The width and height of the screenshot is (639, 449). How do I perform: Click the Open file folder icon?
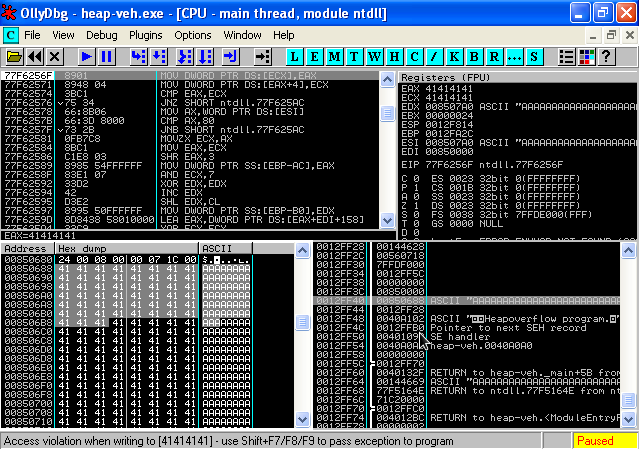[x=14, y=57]
